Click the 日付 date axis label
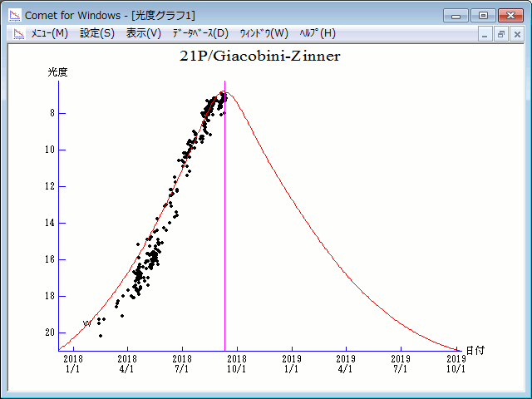The image size is (532, 399). [x=475, y=351]
